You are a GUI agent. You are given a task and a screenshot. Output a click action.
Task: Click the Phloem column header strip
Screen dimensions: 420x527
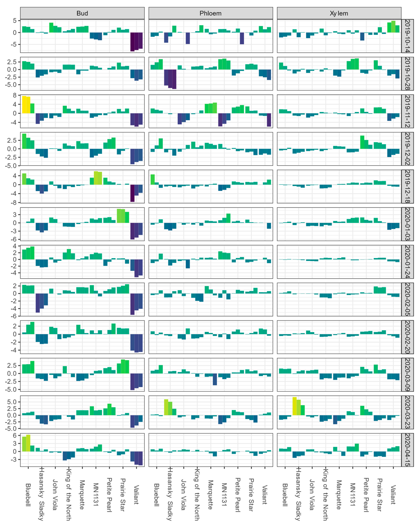pos(211,13)
